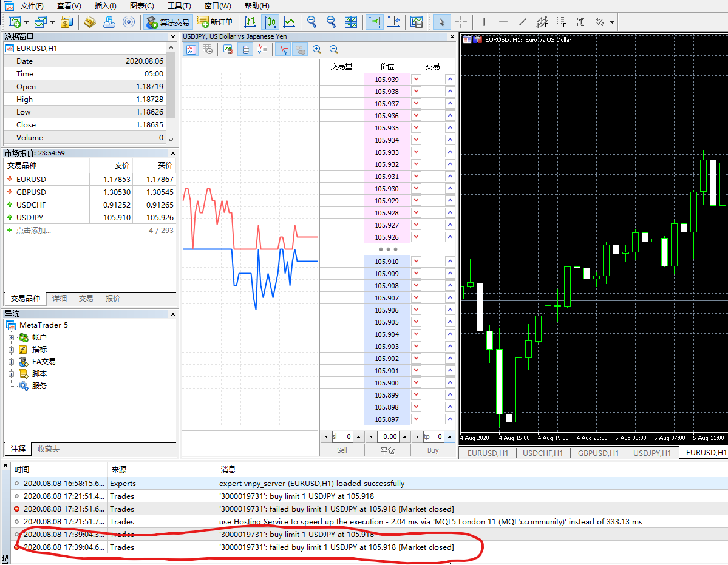This screenshot has height=565, width=728.
Task: Click the new chart toolbar icon
Action: 15,22
